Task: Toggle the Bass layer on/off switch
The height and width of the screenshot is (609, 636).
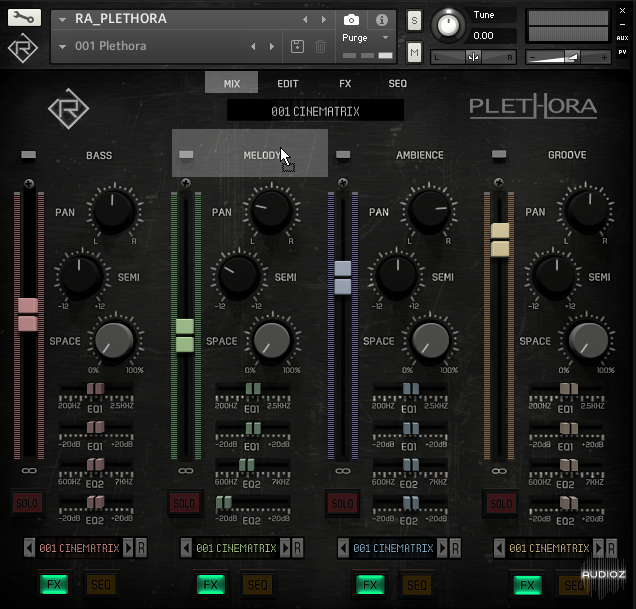Action: [x=28, y=155]
